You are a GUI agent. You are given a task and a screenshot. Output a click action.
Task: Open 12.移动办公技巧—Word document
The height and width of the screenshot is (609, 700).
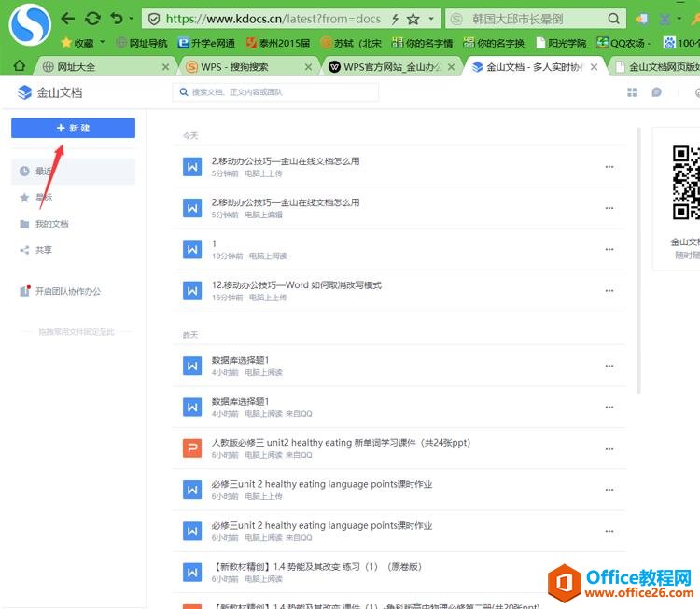click(399, 290)
